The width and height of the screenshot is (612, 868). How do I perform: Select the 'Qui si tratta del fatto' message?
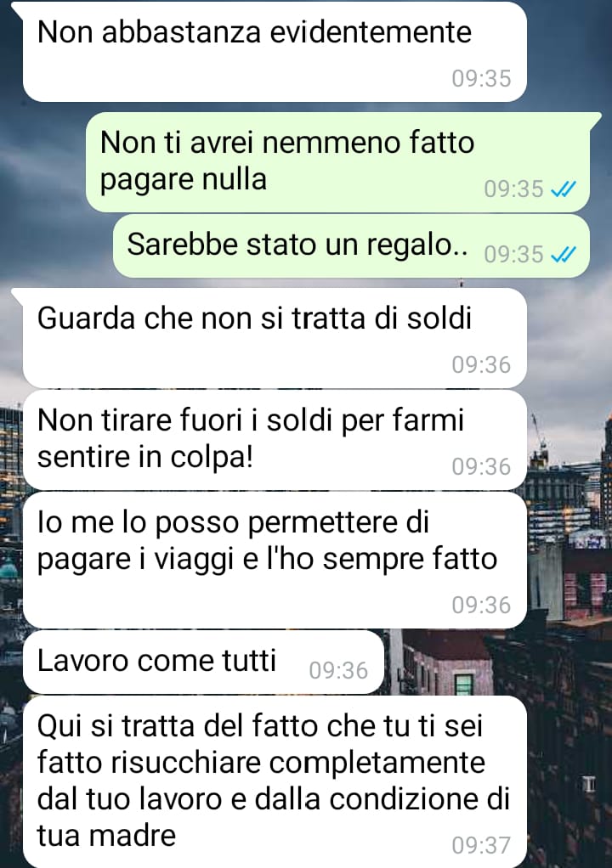tap(275, 781)
